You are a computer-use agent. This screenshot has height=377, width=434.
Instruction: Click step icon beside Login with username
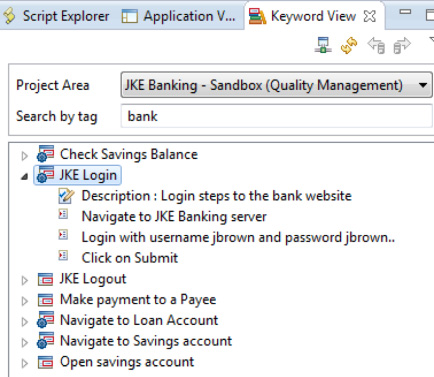[x=63, y=235]
